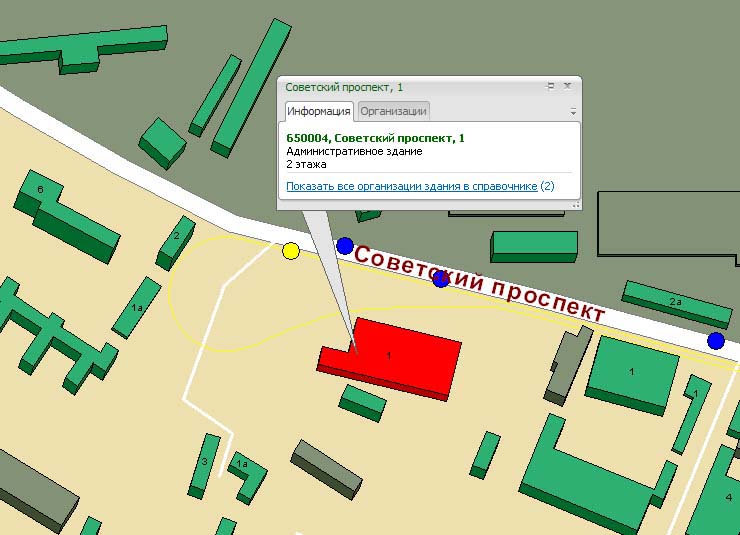The height and width of the screenshot is (535, 740).
Task: Open the popup tab overflow dropdown arrow
Action: click(x=573, y=112)
